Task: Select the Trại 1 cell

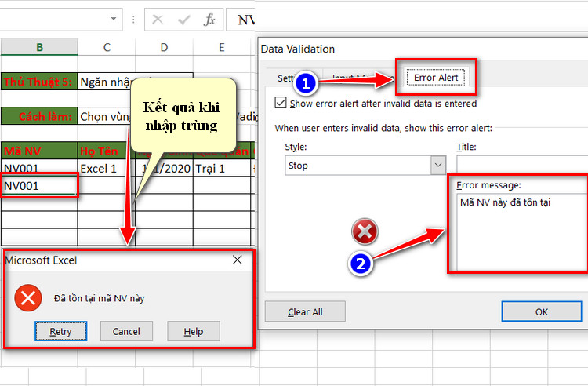Action: click(222, 168)
